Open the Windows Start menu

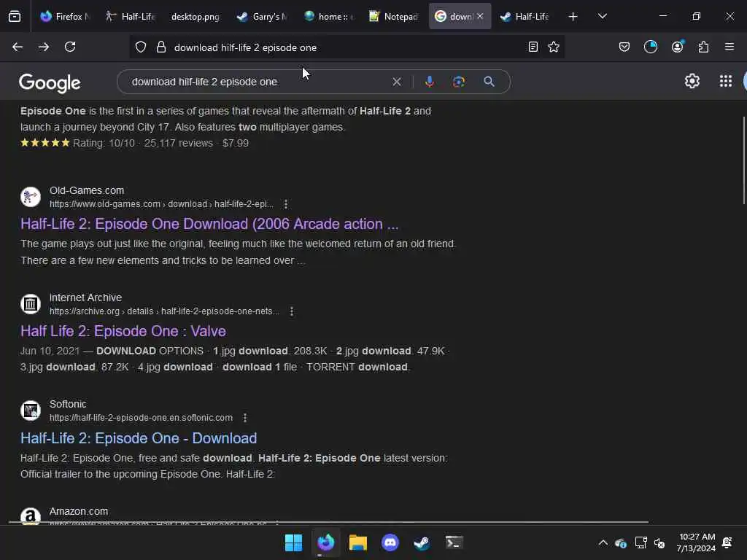click(293, 542)
